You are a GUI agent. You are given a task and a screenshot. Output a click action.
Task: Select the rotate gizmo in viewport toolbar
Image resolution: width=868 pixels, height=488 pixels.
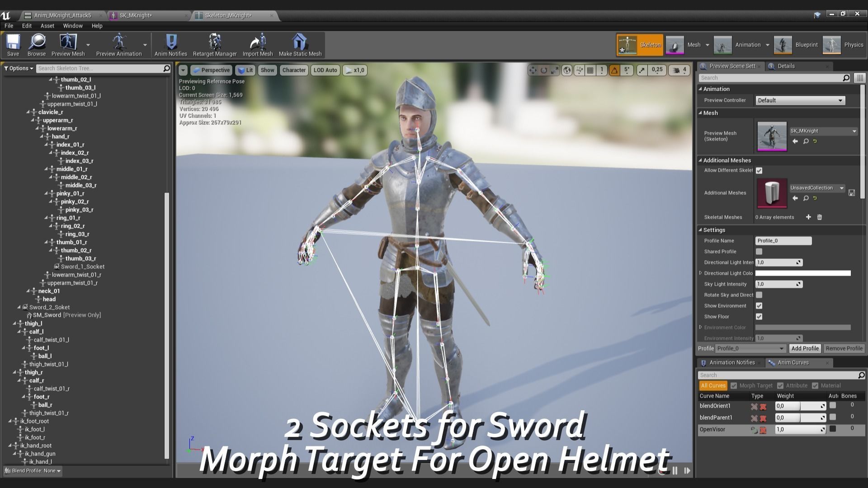point(544,70)
